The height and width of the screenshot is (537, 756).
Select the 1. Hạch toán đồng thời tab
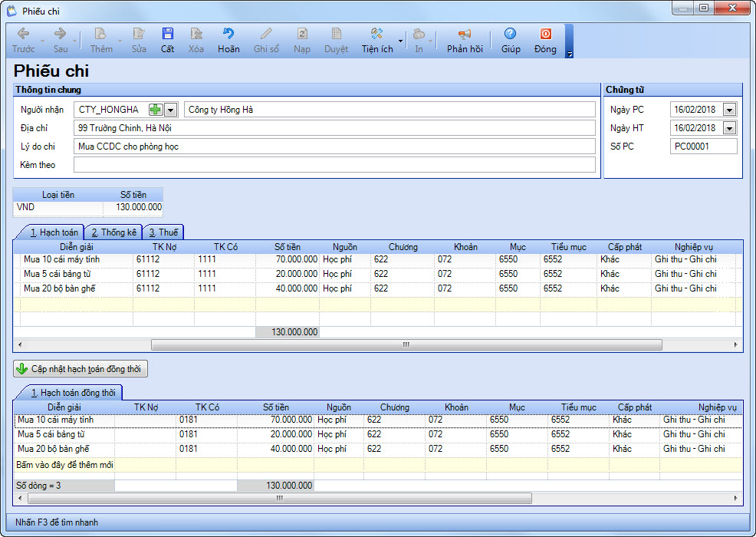[73, 393]
